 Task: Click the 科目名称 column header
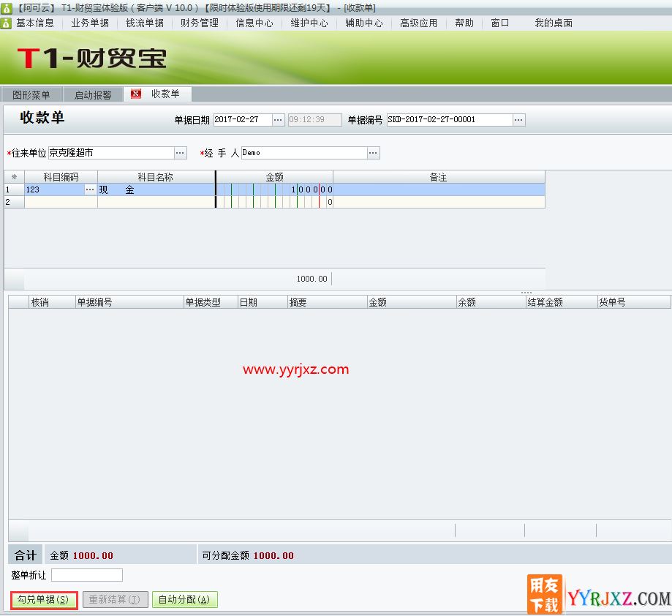156,177
